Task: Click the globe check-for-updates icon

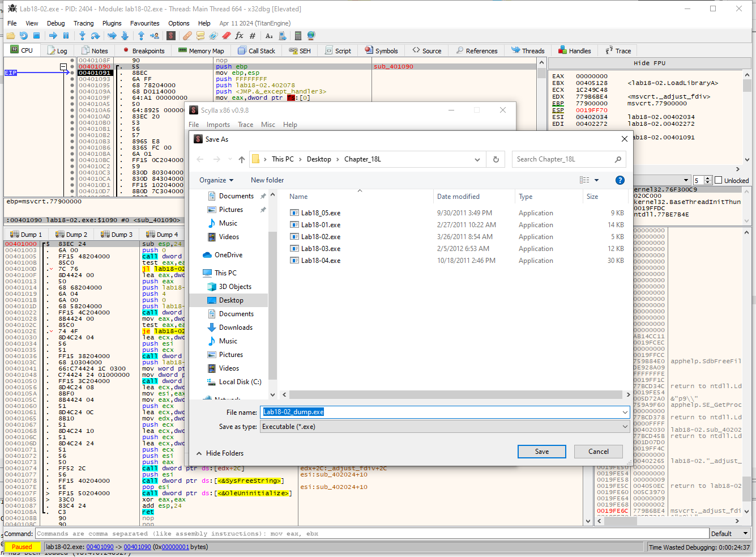Action: coord(311,36)
